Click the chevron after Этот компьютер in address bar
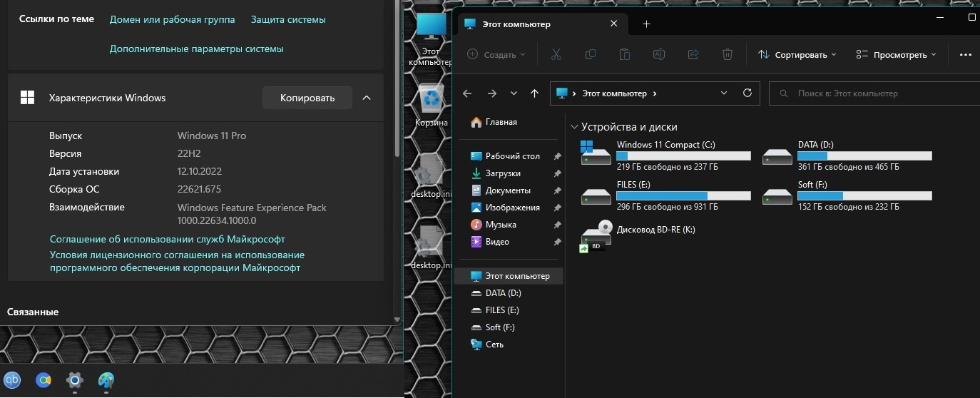Screen dimensions: 980x398 pyautogui.click(x=654, y=93)
